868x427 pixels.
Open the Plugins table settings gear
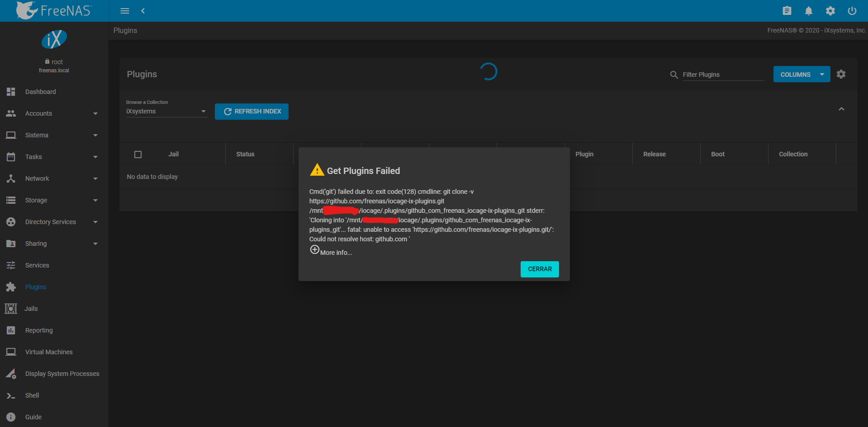click(x=841, y=74)
